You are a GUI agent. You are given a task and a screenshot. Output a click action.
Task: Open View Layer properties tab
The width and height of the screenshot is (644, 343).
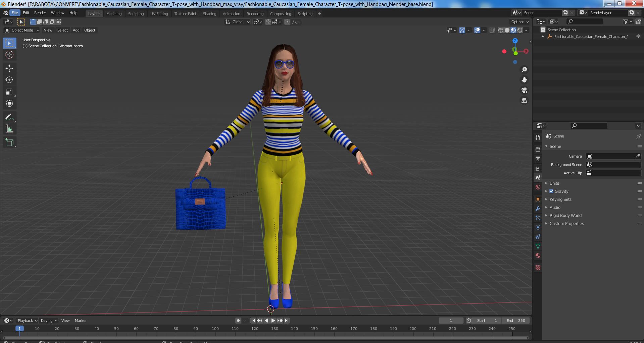pyautogui.click(x=538, y=168)
